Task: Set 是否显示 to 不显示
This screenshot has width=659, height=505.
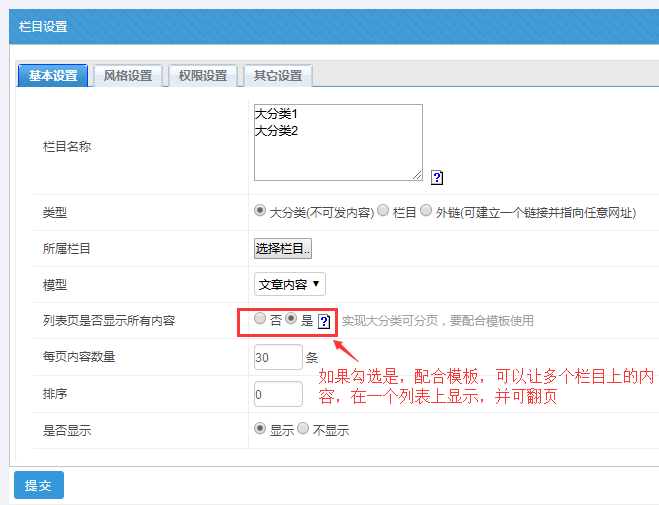Action: [304, 429]
